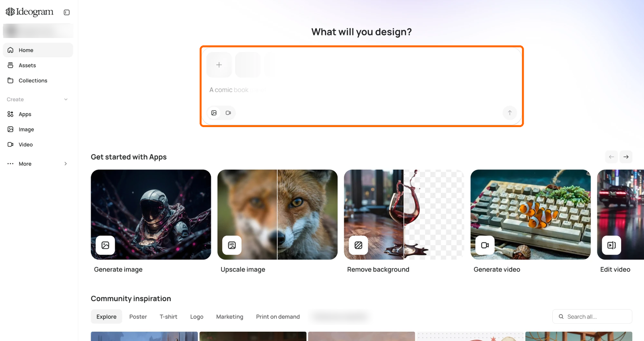Click the More three-dots icon
Screen dimensions: 644x341
tap(10, 164)
